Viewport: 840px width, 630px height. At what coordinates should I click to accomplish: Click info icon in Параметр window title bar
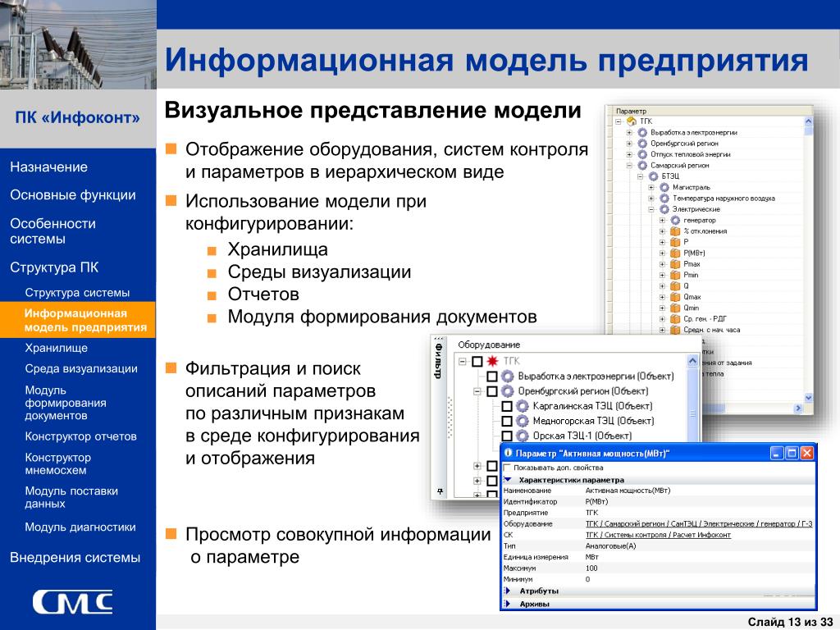pos(509,453)
